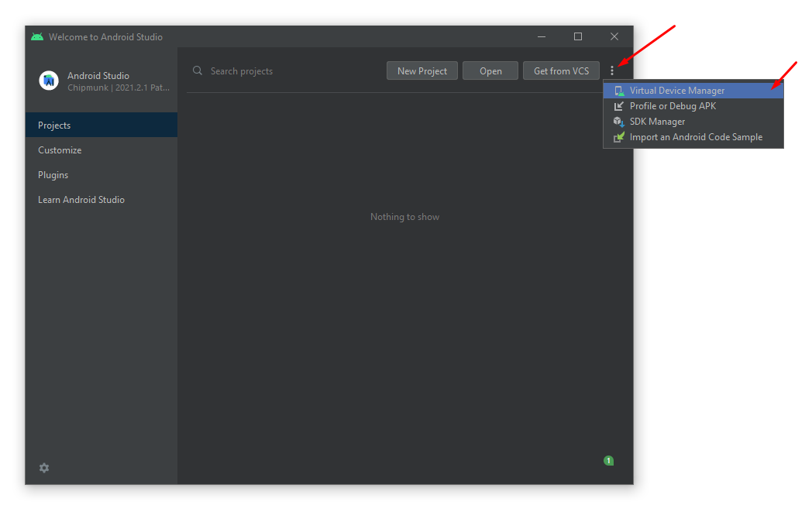
Task: Close the Welcome to Android Studio window
Action: click(614, 36)
